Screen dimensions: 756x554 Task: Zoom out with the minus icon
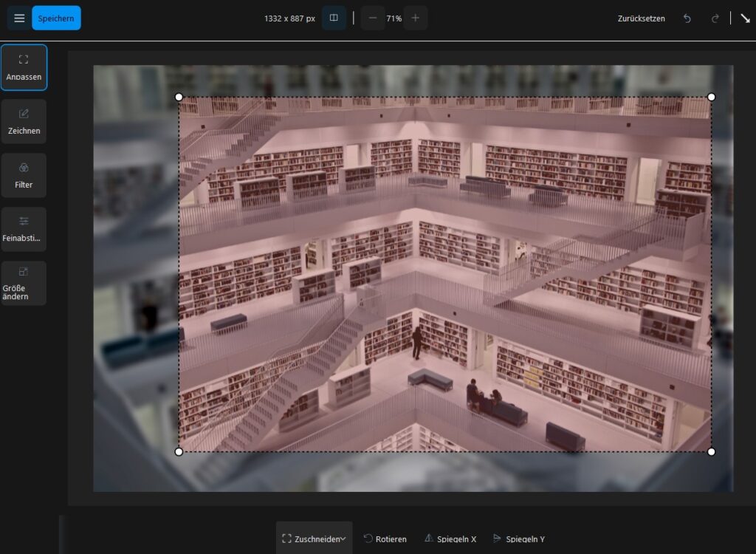click(373, 18)
